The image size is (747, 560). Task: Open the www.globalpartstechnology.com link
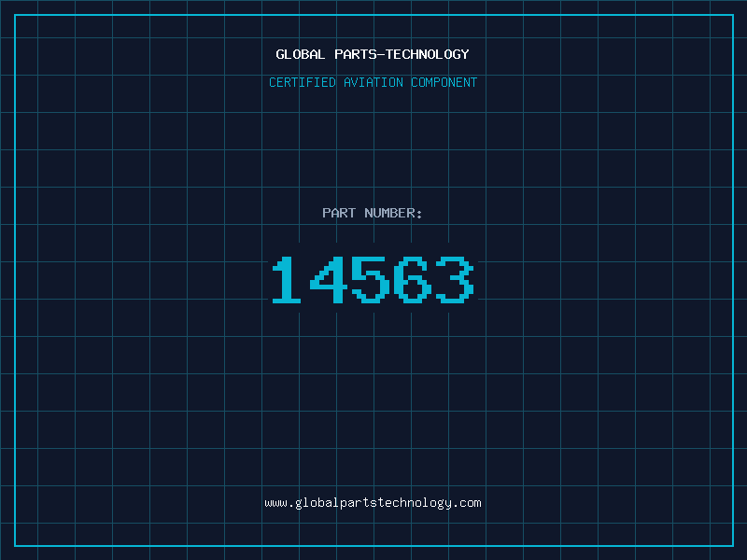(373, 503)
